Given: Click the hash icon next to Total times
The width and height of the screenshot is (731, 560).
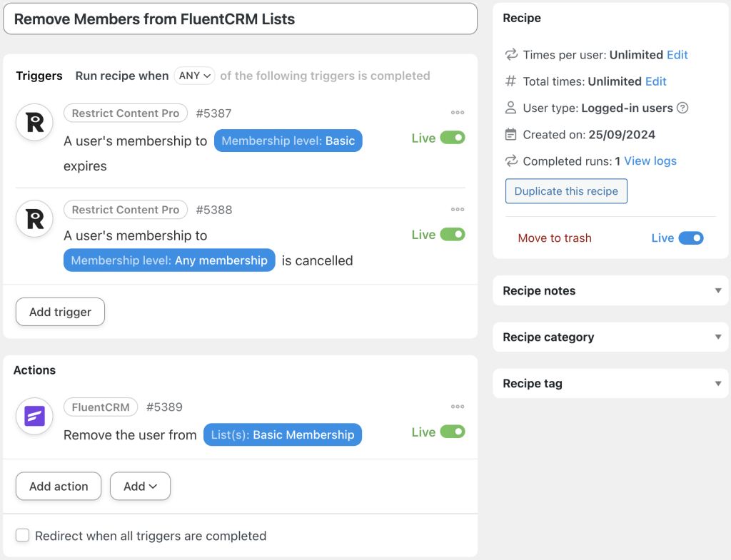Looking at the screenshot, I should tap(510, 81).
